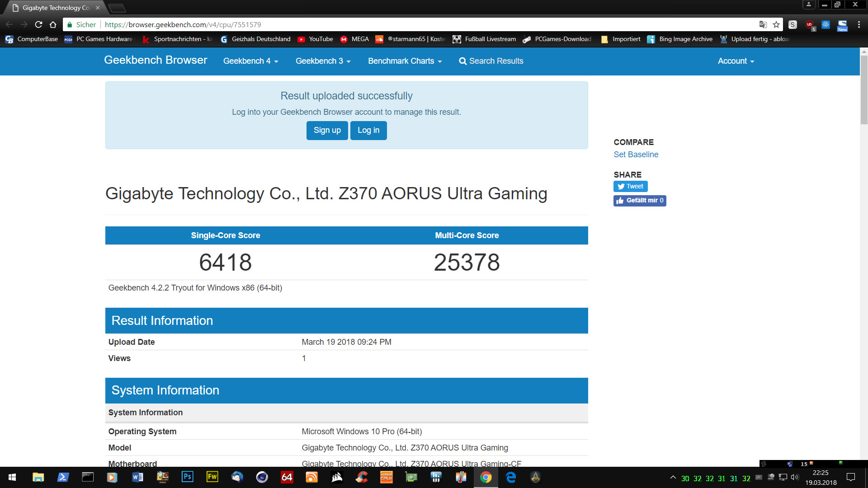The width and height of the screenshot is (868, 488).
Task: Open the Chrome three-dot menu
Action: [x=859, y=24]
